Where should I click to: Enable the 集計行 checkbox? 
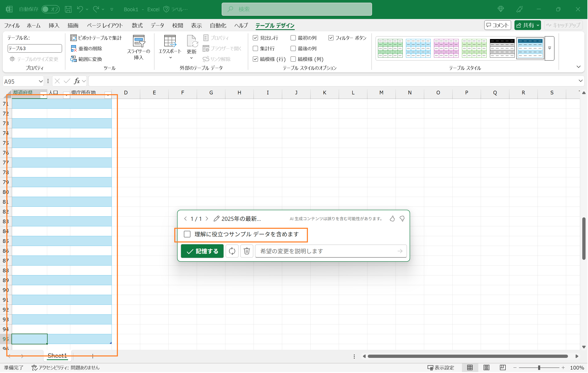coord(255,49)
